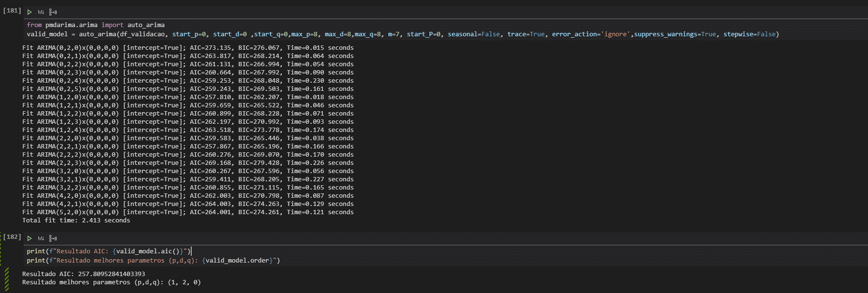The image size is (868, 293).
Task: Click output row 'Fit ARIMA(2,2,1)' AIC=257.867
Action: [x=188, y=146]
